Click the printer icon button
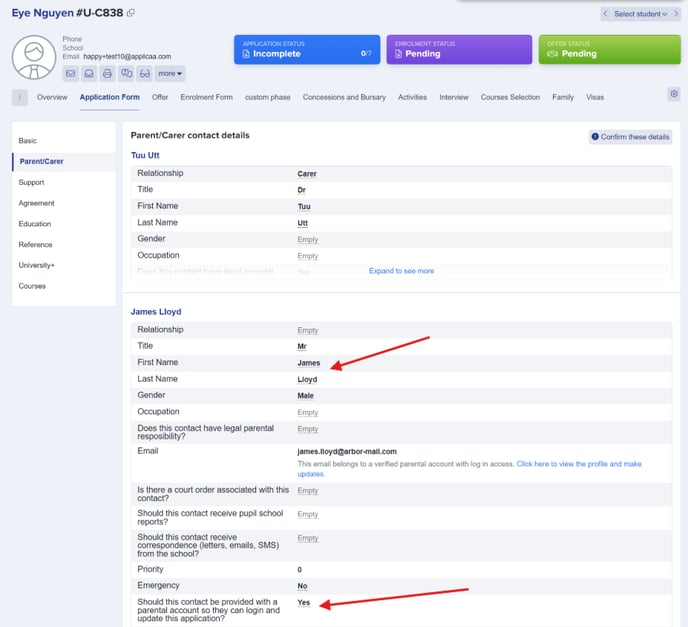 (107, 74)
